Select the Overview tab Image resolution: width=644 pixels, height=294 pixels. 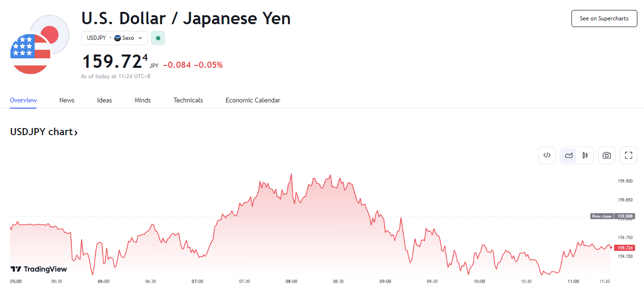coord(23,100)
